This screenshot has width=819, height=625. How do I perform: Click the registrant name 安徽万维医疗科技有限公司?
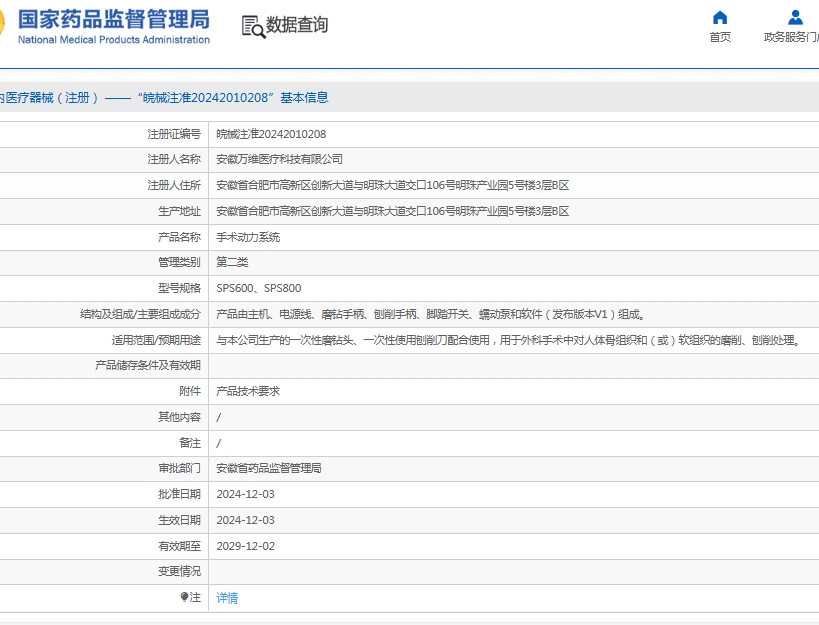point(279,159)
